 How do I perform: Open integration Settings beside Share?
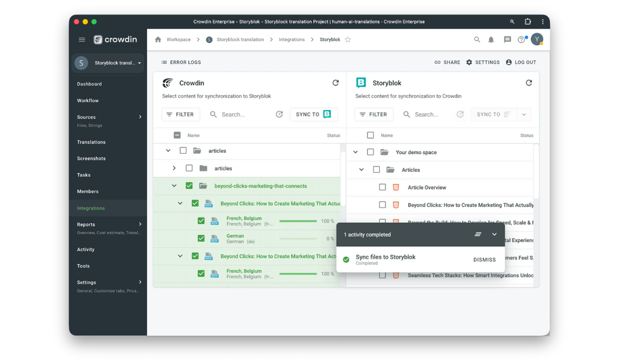(483, 62)
